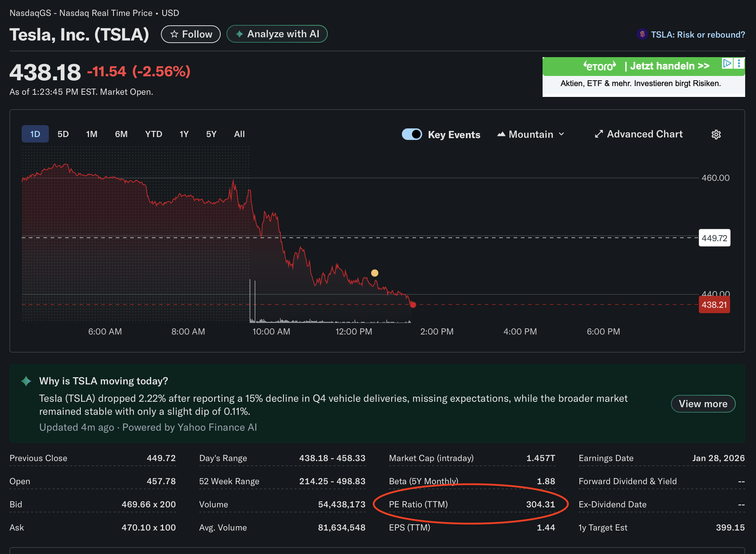This screenshot has height=554, width=756.
Task: Click the green sparkle icon by moving today
Action: (x=26, y=381)
